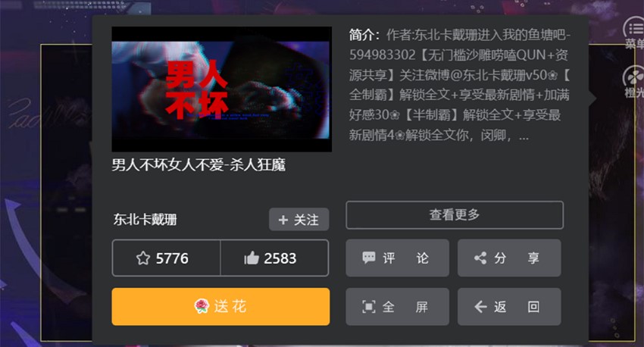The width and height of the screenshot is (644, 347).
Task: Click the share network icon
Action: 480,258
